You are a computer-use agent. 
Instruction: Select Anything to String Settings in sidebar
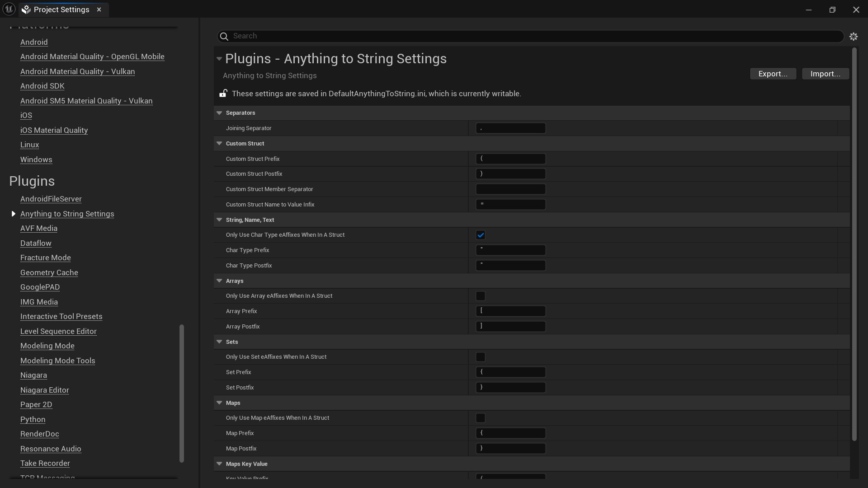67,214
